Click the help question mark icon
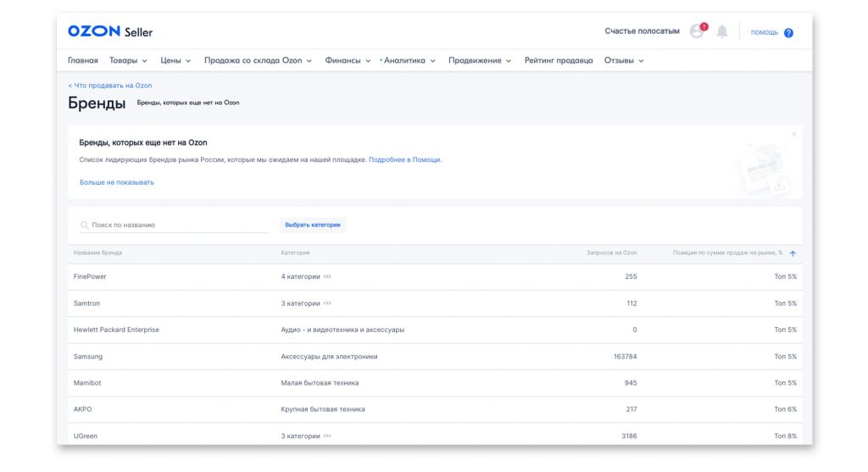 tap(788, 32)
